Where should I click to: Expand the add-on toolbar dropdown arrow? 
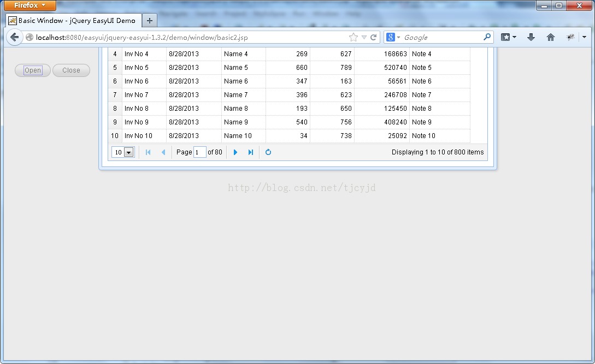pos(585,37)
